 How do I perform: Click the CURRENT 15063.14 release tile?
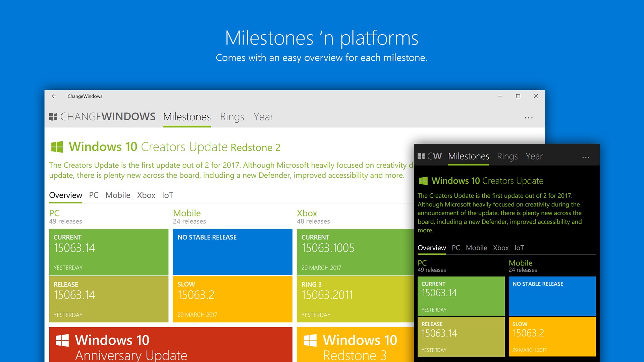pyautogui.click(x=108, y=251)
